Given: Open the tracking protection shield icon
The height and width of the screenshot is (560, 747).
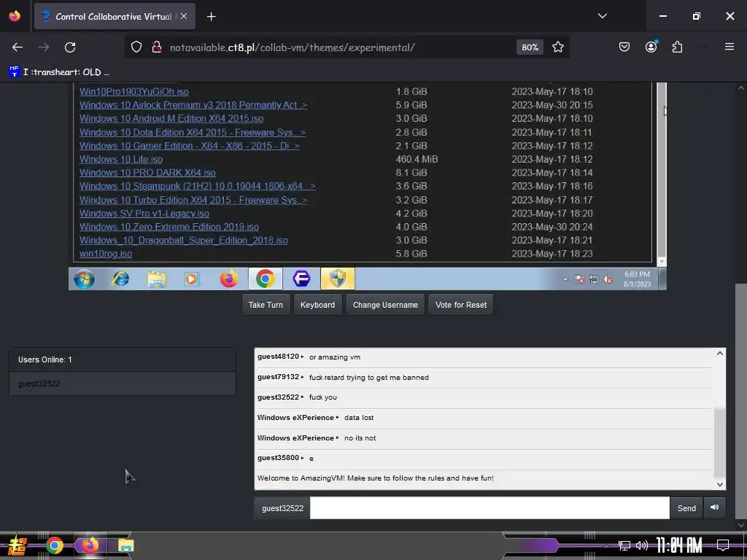Looking at the screenshot, I should coord(136,47).
